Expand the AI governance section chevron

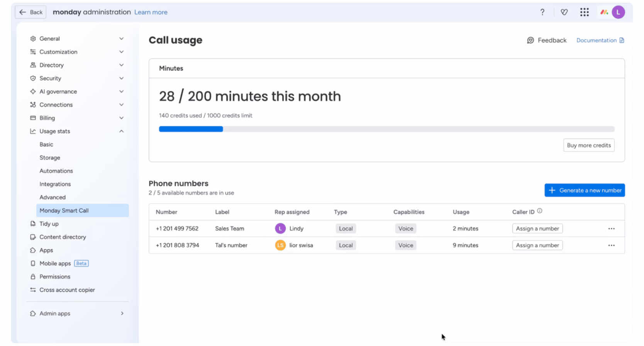(x=121, y=92)
